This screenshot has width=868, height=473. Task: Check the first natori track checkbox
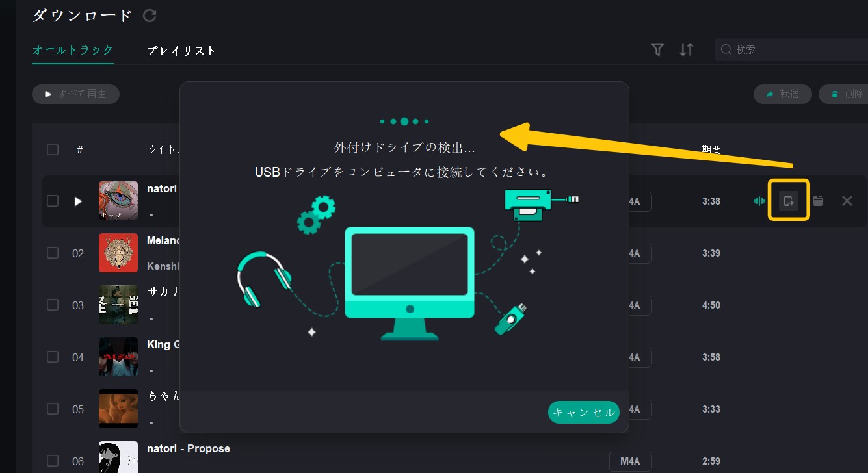tap(53, 201)
